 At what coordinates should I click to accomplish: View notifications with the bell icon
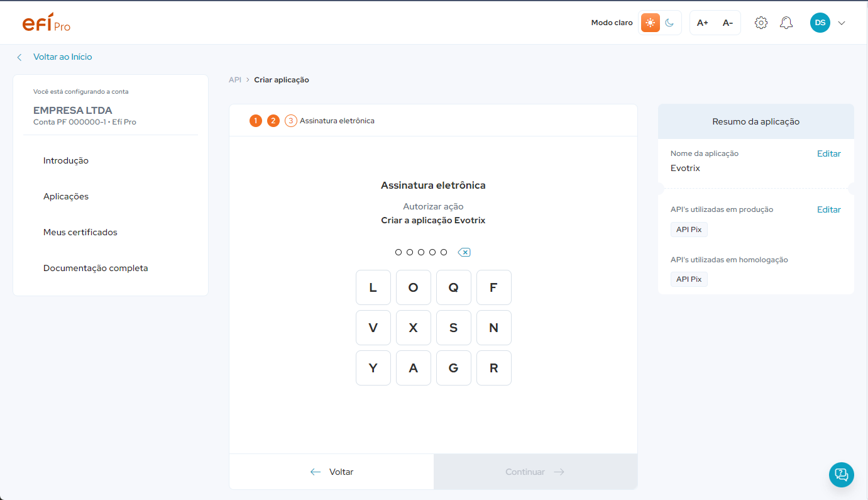coord(786,22)
